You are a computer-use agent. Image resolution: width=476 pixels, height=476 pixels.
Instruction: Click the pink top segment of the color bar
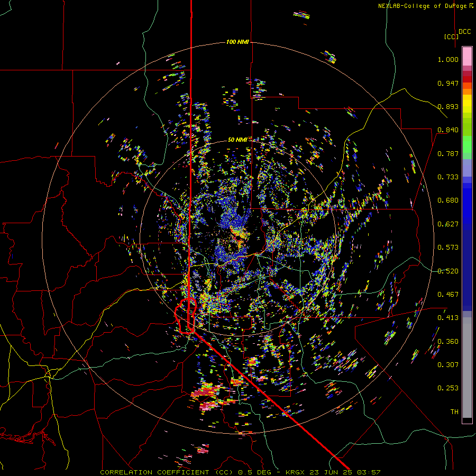pyautogui.click(x=467, y=56)
